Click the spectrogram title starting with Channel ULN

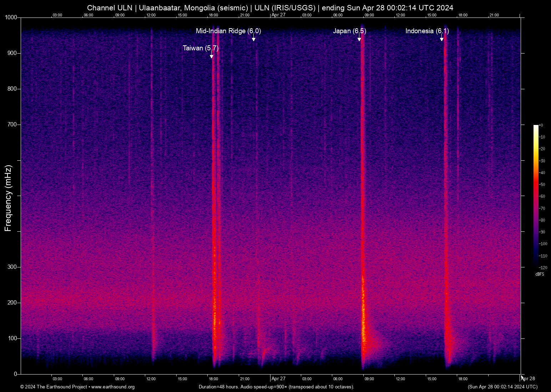pos(270,8)
